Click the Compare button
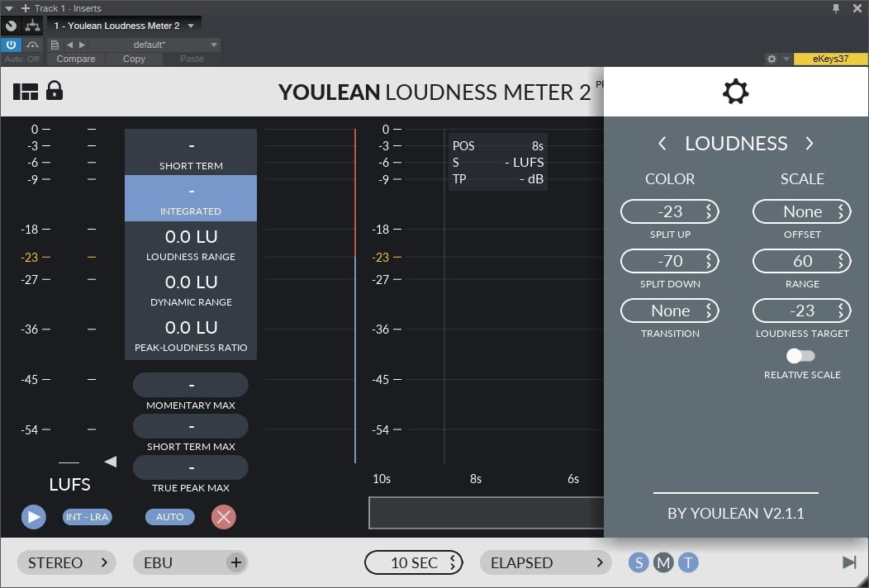 [76, 59]
